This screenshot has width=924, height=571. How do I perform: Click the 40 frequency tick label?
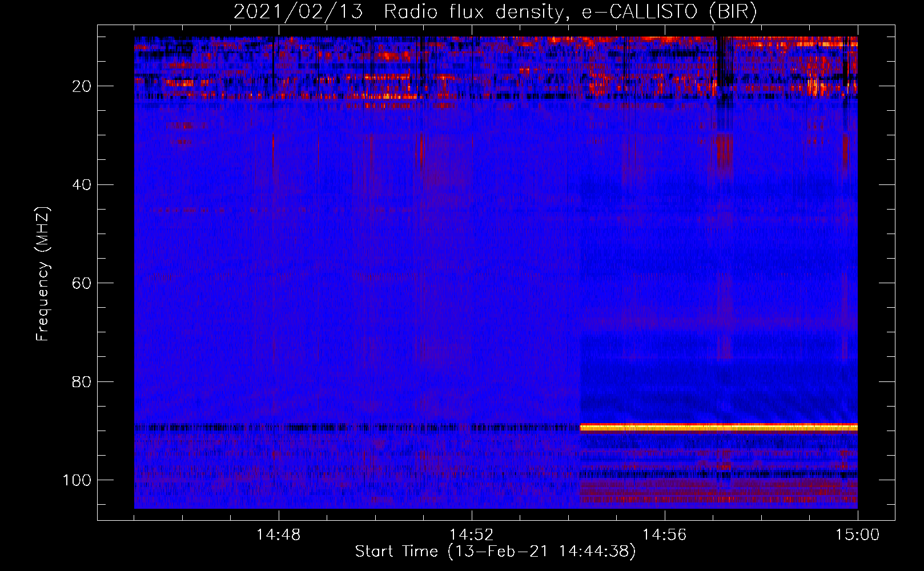click(x=82, y=184)
